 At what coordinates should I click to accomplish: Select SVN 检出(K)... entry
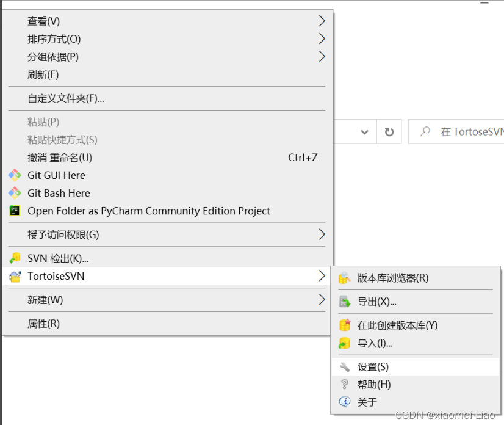[x=167, y=258]
